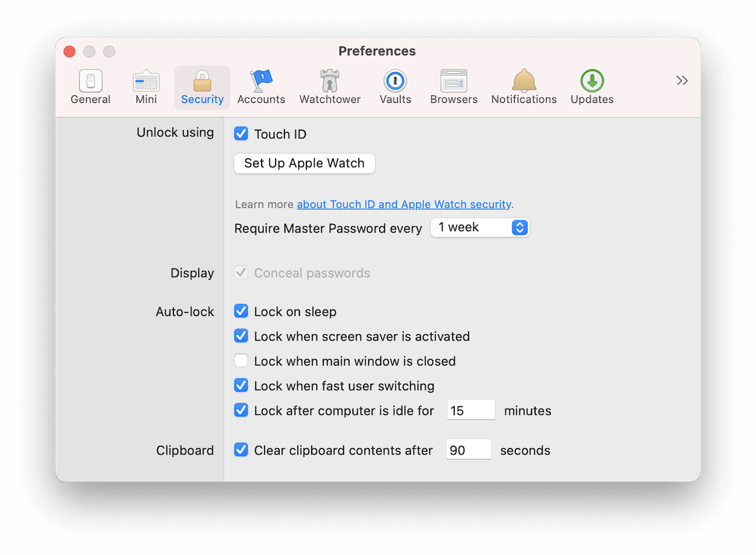Select the Security preferences icon
This screenshot has width=756, height=555.
click(202, 87)
